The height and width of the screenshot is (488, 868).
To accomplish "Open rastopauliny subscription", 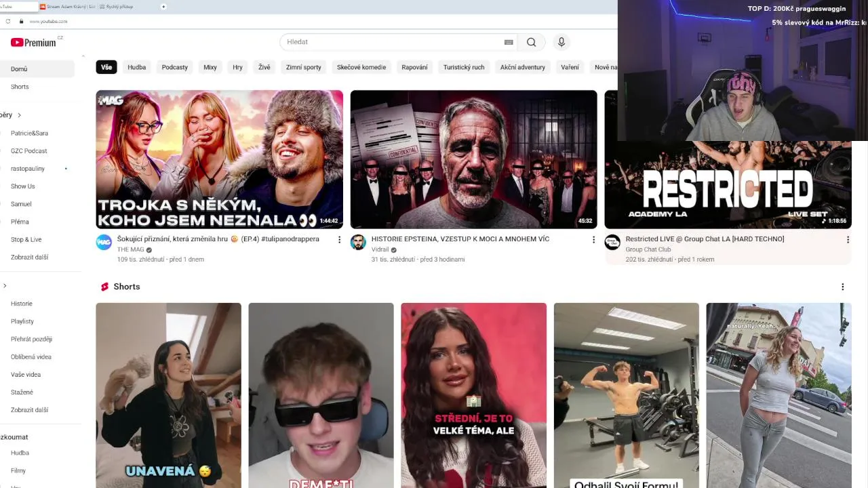I will tap(28, 169).
